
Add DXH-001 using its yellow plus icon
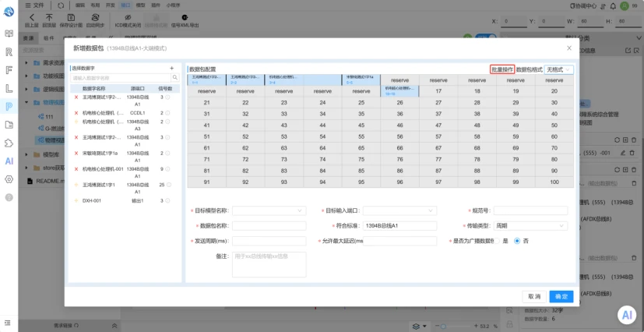pos(76,201)
